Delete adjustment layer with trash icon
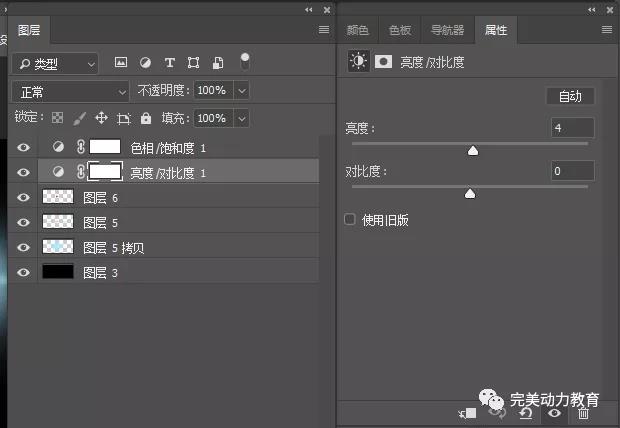 pyautogui.click(x=584, y=412)
